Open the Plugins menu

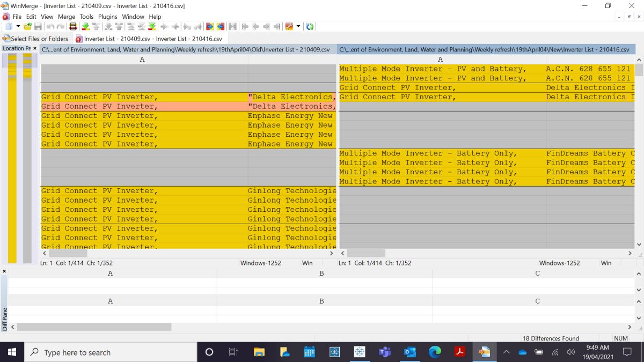(108, 17)
